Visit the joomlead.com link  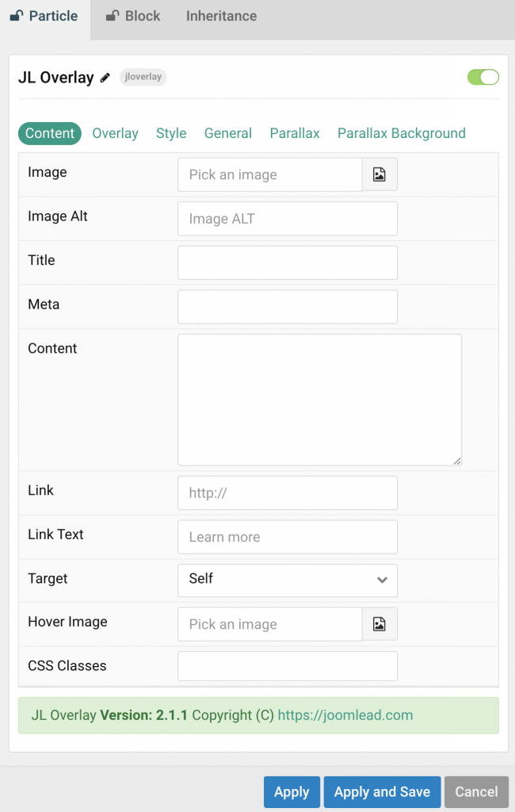[345, 714]
